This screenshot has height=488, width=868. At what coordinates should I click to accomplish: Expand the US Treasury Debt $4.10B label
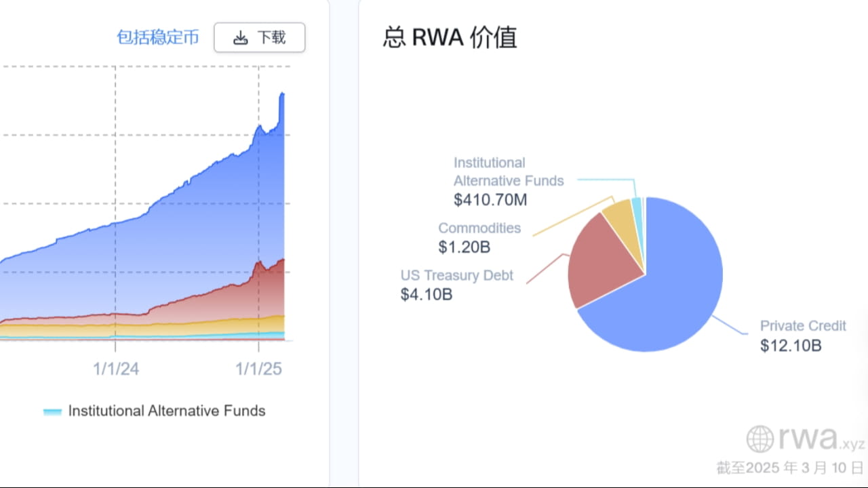click(x=456, y=285)
